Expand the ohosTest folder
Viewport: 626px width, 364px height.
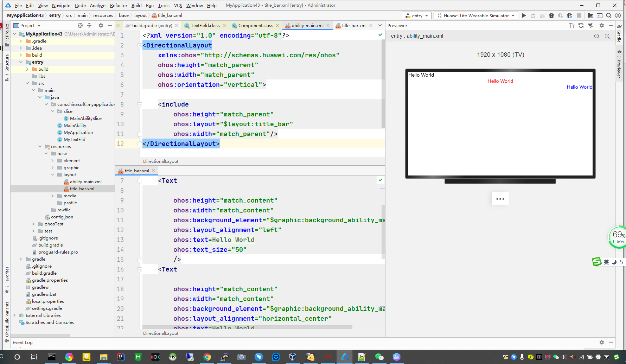(33, 224)
